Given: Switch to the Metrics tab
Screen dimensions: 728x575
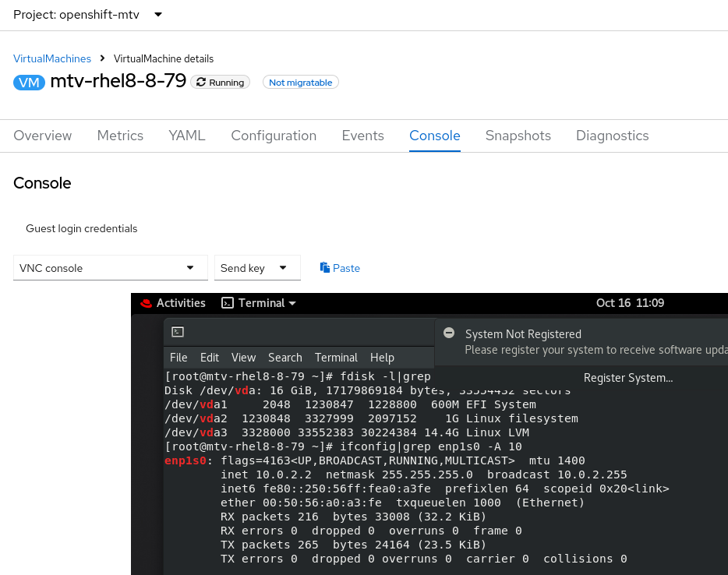Looking at the screenshot, I should point(120,136).
